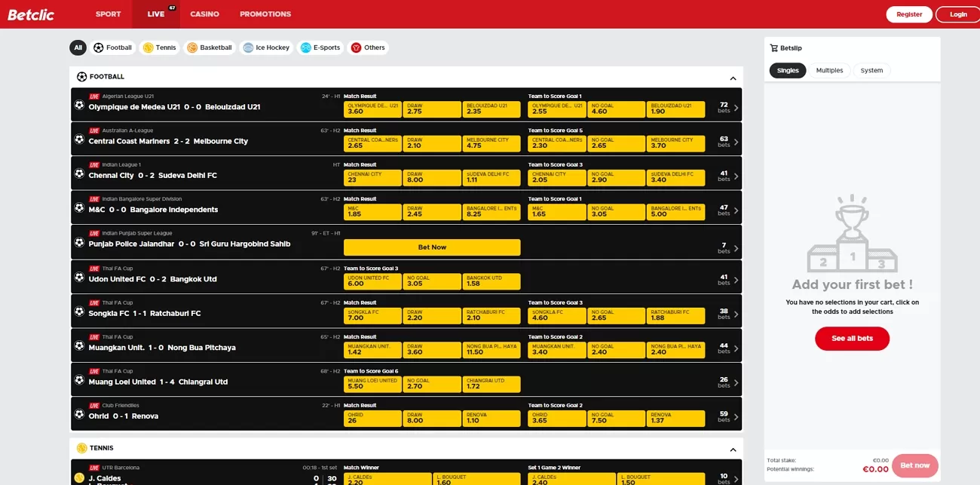
Task: Click tennis ball icon in TENNIS section header
Action: [81, 448]
